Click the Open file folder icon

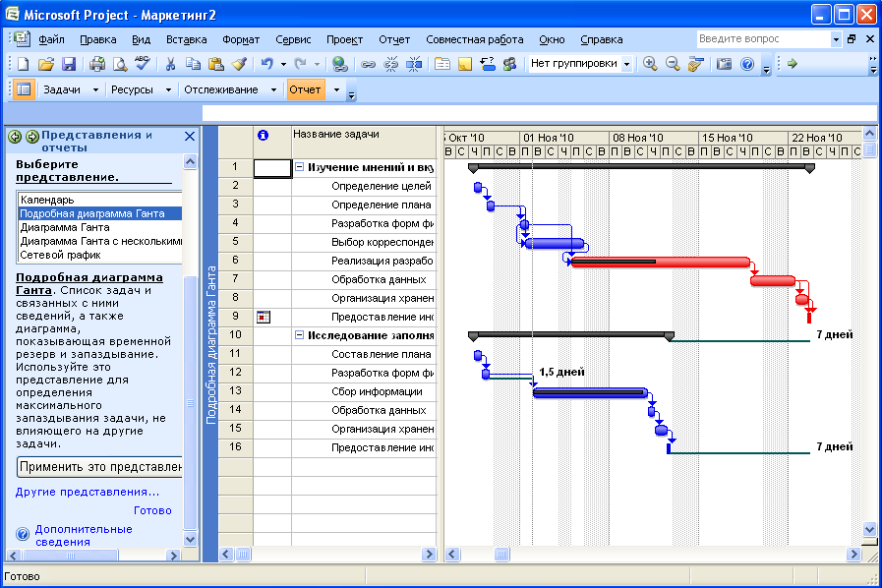point(45,64)
